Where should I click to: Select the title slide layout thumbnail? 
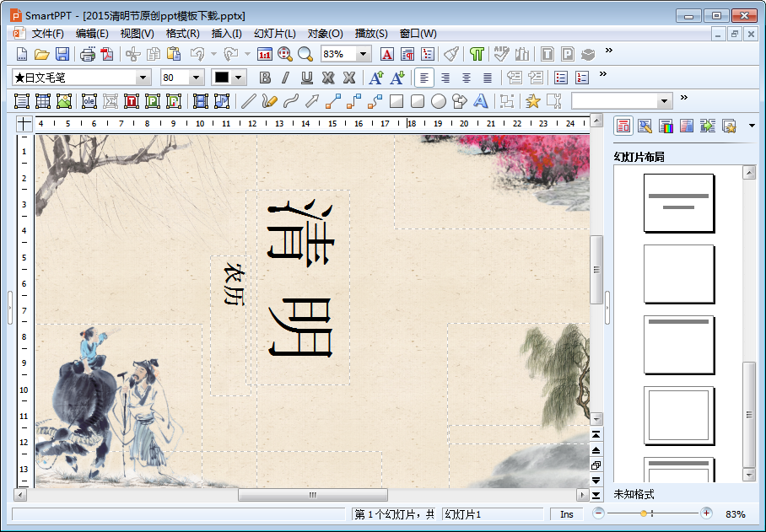tap(679, 203)
